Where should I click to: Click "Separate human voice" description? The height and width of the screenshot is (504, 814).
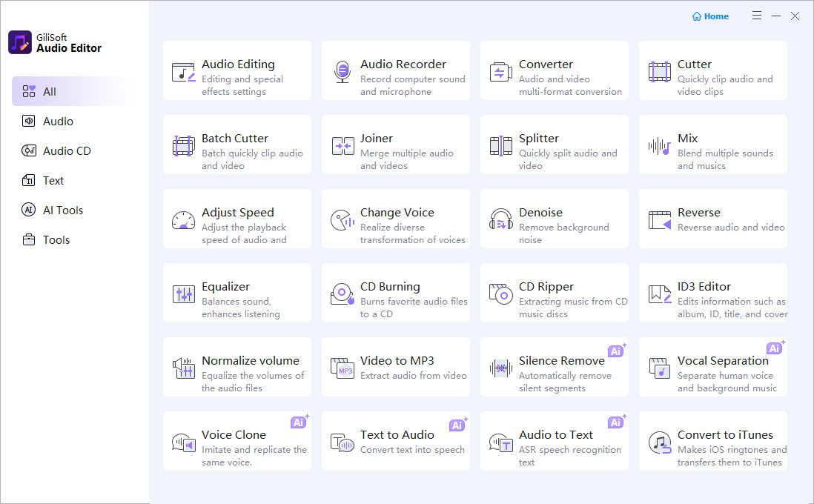point(727,382)
